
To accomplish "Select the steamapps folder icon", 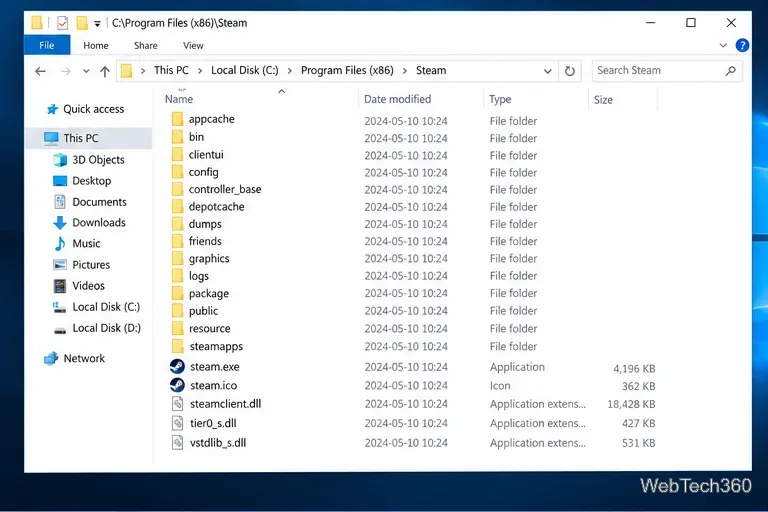I will [x=177, y=346].
